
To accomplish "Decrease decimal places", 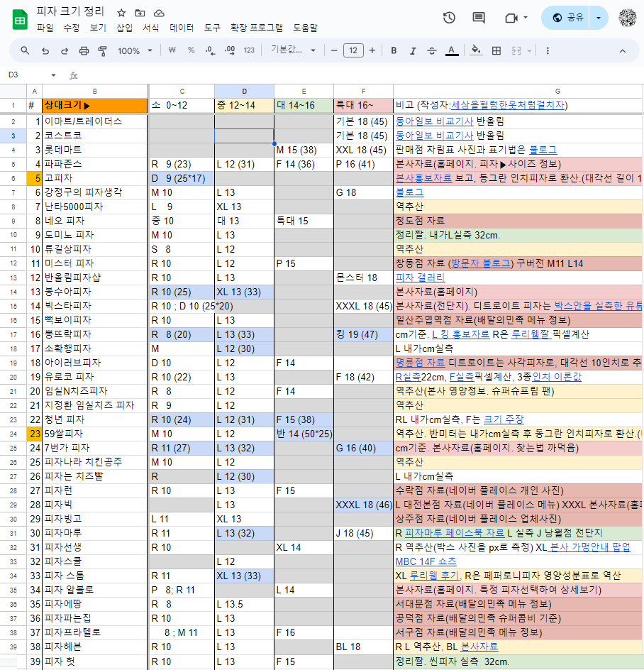I will 210,51.
